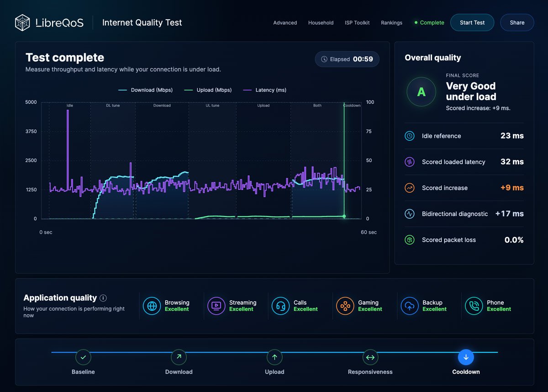This screenshot has width=548, height=392.
Task: Select the Cooldown stage marker
Action: pyautogui.click(x=466, y=357)
